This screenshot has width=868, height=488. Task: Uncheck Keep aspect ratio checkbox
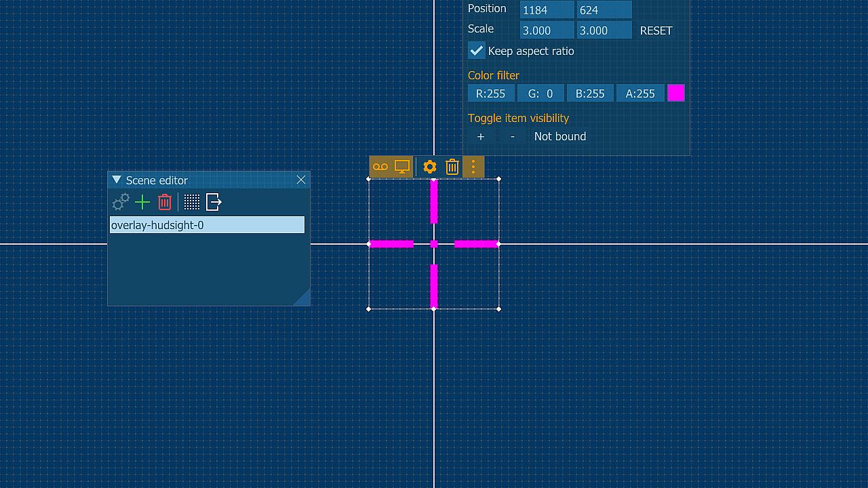477,51
